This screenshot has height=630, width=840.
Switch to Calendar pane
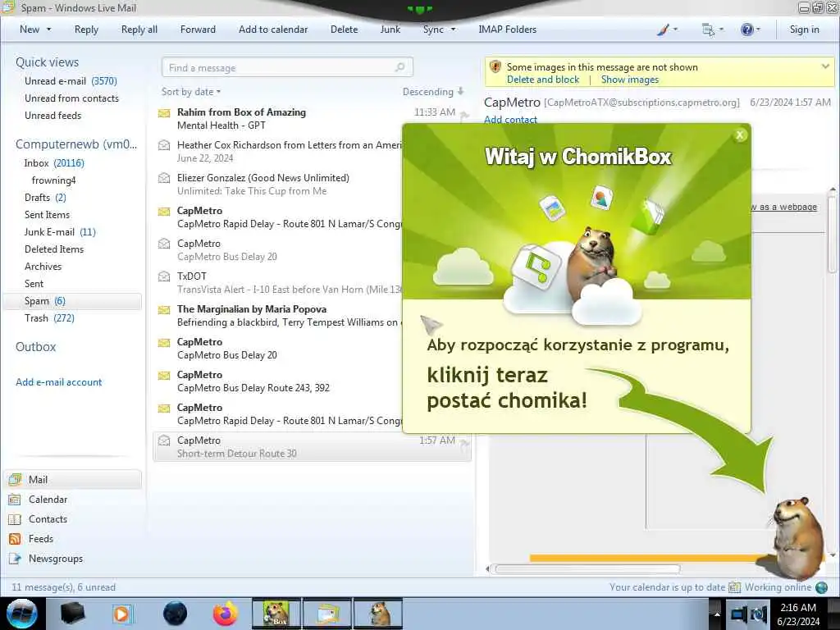[48, 500]
